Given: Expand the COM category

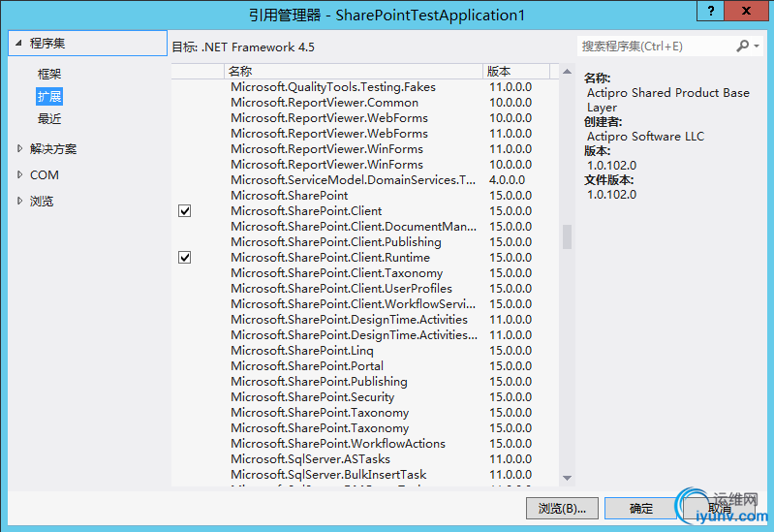Looking at the screenshot, I should [x=19, y=174].
